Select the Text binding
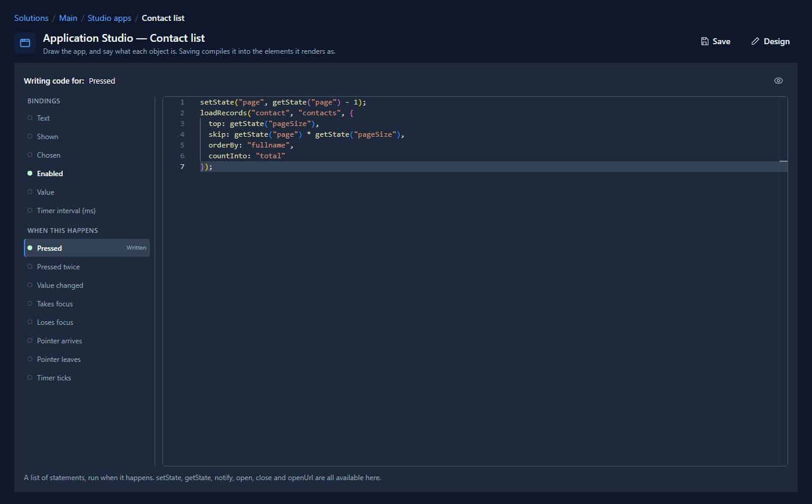The width and height of the screenshot is (812, 504). click(x=87, y=118)
